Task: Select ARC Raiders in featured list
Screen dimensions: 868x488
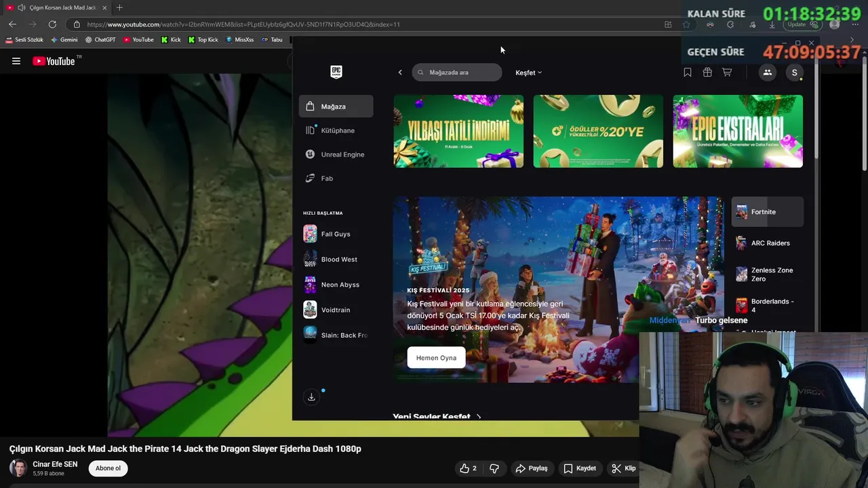Action: point(767,243)
